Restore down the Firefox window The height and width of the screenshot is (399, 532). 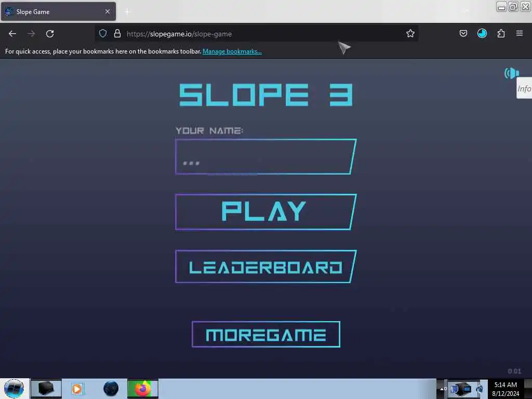[513, 7]
